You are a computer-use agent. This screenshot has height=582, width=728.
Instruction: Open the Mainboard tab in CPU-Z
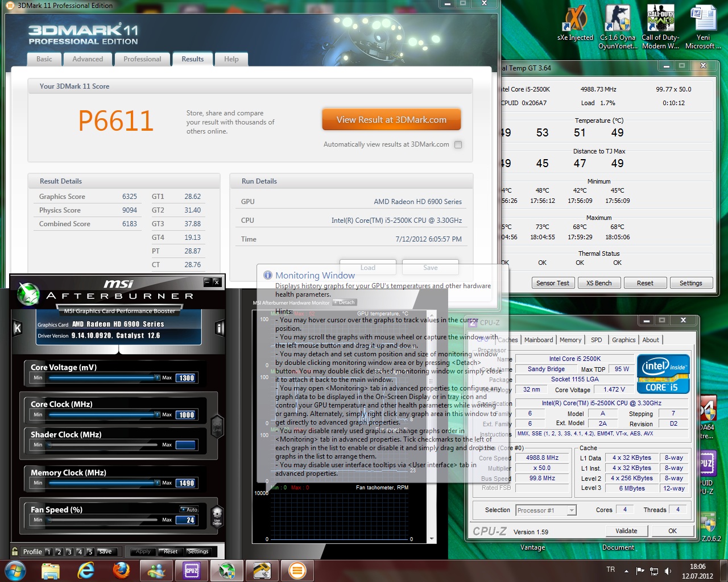(x=539, y=340)
